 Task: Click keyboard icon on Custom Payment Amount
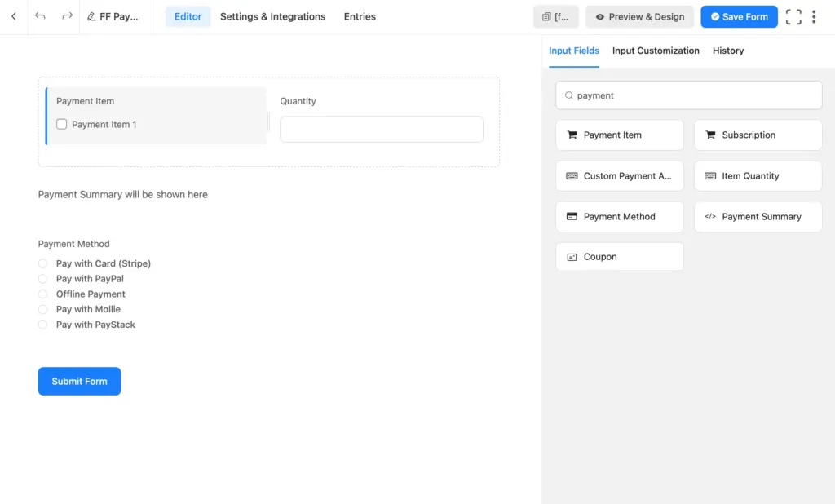point(572,176)
